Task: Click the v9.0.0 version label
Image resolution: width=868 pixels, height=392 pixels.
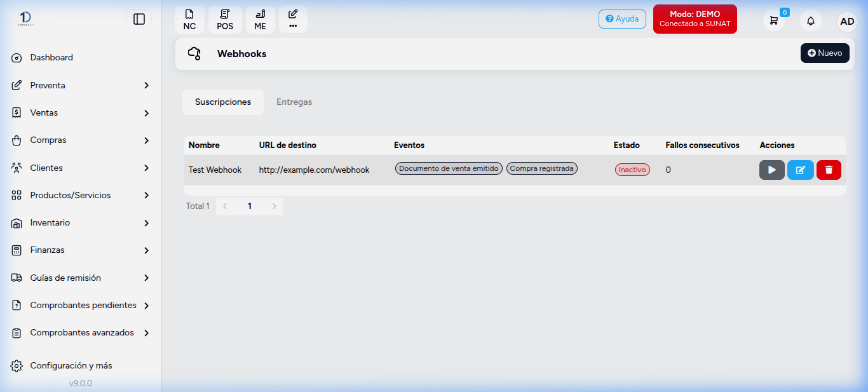Action: click(x=81, y=384)
